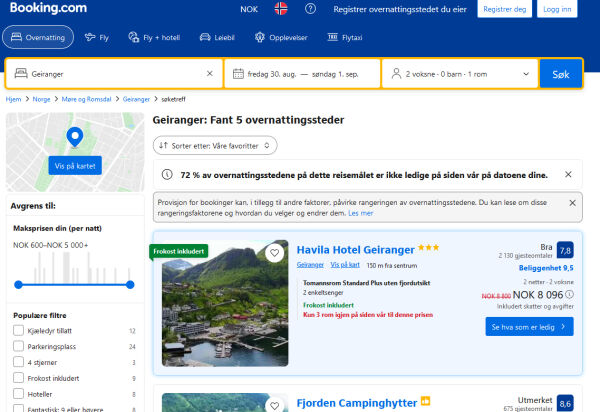Dismiss the 72 % availability notice
The image size is (600, 412).
click(x=568, y=175)
